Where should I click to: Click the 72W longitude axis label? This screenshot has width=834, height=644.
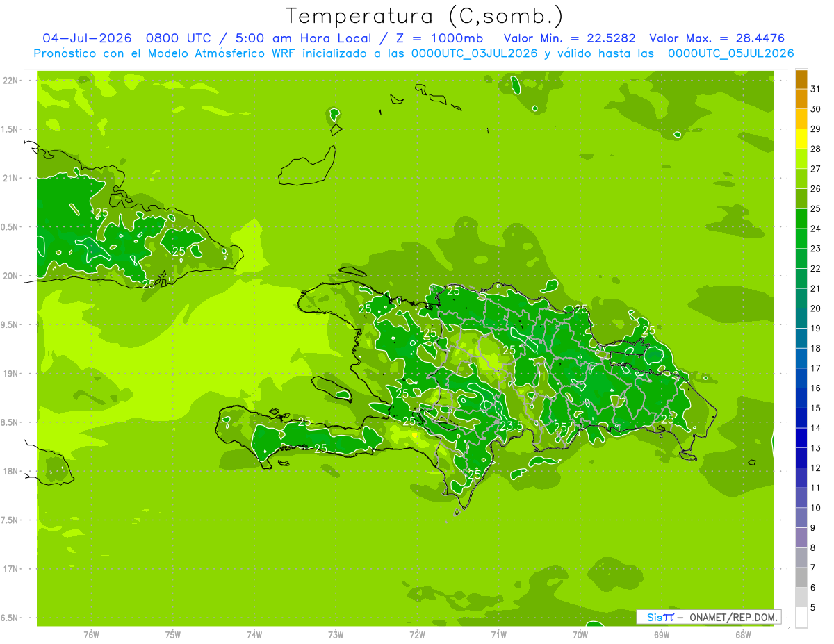417,634
